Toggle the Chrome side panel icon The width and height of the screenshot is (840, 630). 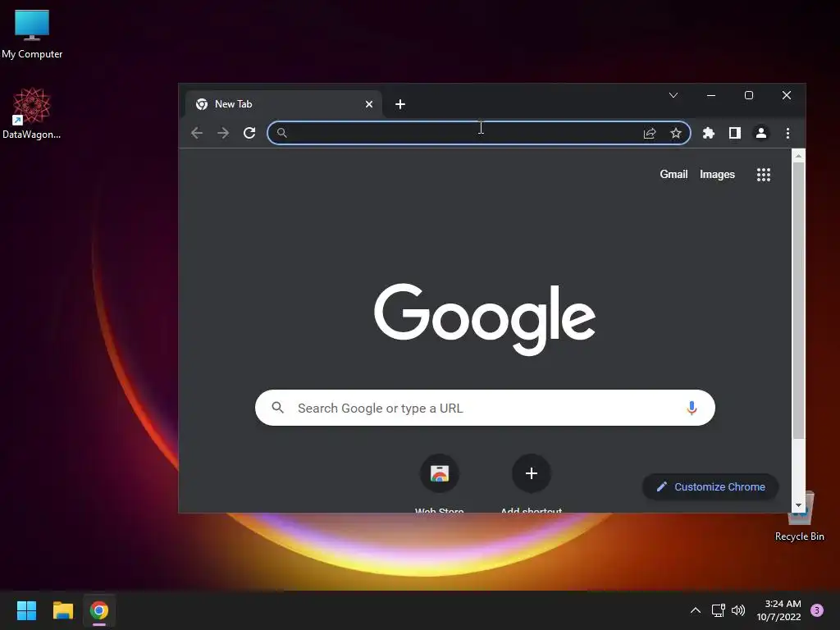coord(734,133)
